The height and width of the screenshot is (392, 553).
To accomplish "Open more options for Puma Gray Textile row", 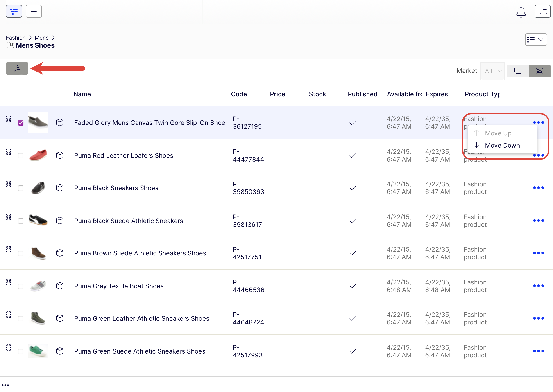I will pos(538,286).
